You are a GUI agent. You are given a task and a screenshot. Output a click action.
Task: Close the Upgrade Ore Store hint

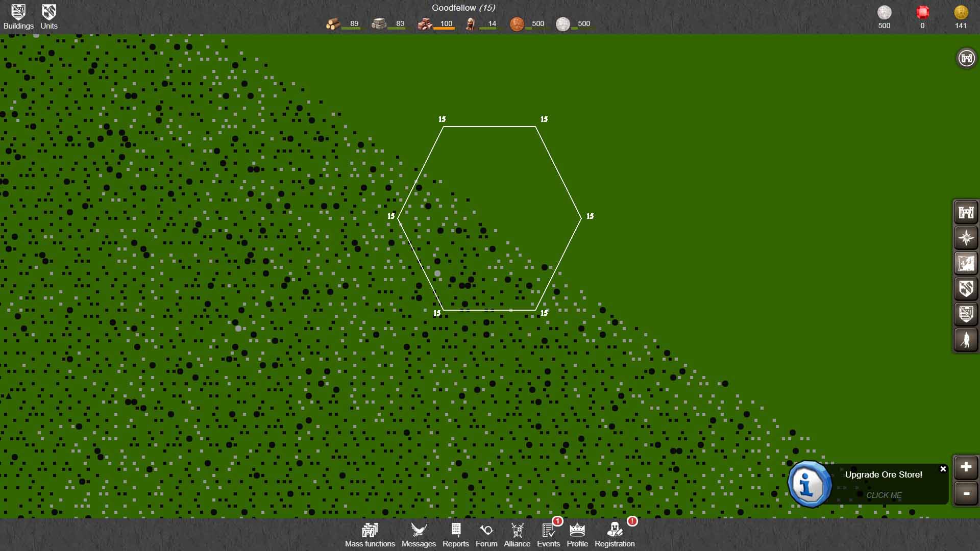tap(943, 468)
